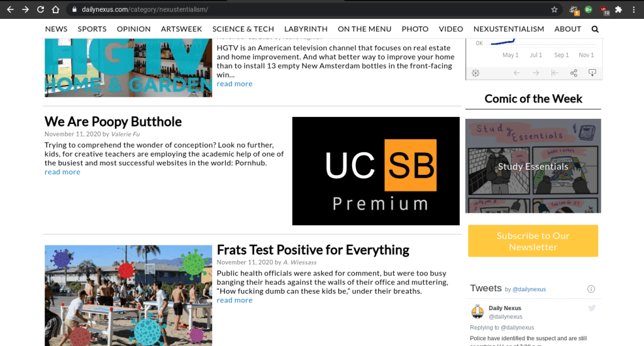Click the UCSB Premium article image
Screen dimensions: 644x346
375,170
